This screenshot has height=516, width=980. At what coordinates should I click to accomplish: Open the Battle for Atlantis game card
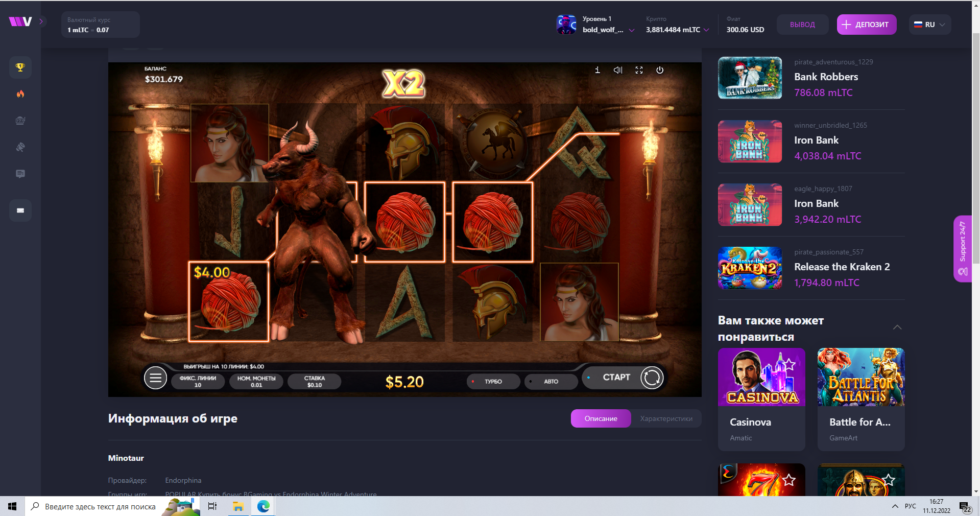pos(861,399)
